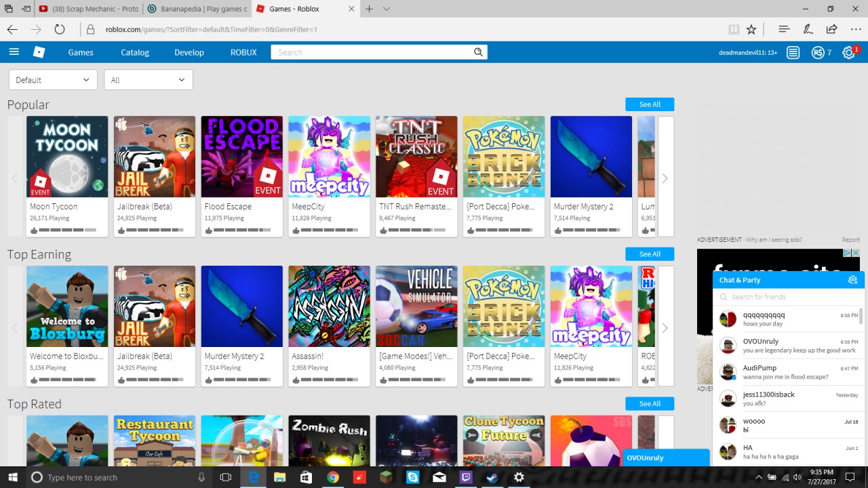This screenshot has height=488, width=868.
Task: Show next Popular games with right arrow
Action: click(665, 178)
